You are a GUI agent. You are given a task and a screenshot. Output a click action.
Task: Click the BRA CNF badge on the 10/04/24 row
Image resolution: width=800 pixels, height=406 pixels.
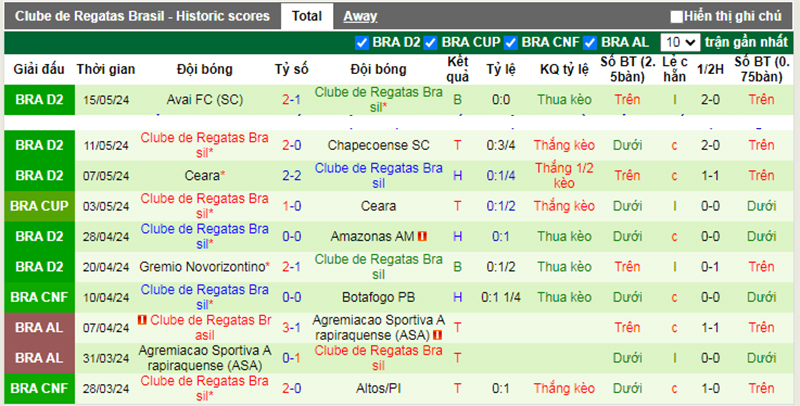pos(40,297)
